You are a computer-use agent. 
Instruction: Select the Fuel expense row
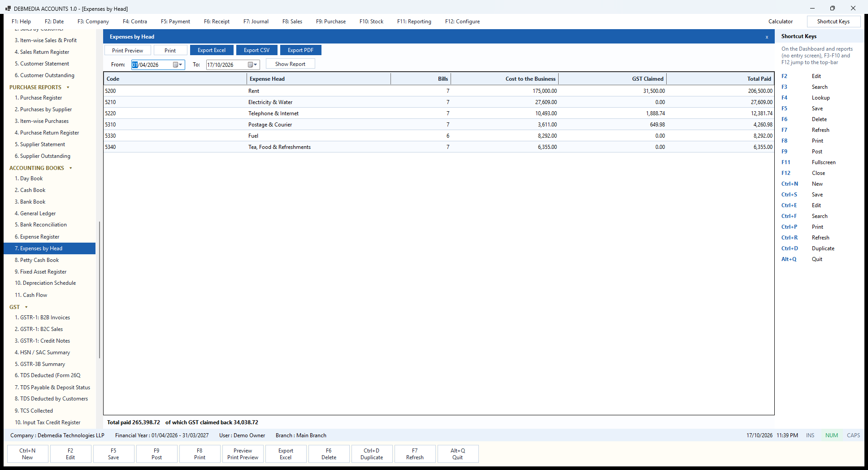click(x=439, y=135)
